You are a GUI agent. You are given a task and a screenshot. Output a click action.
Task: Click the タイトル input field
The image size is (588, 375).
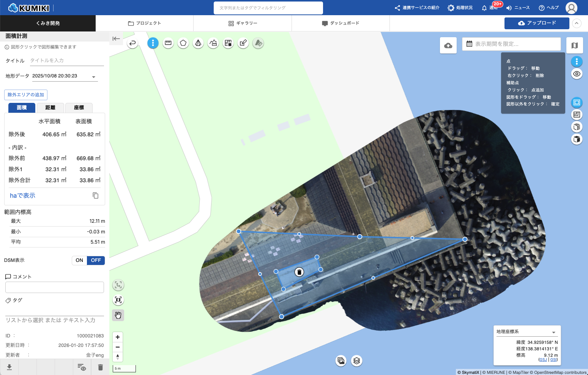point(66,61)
